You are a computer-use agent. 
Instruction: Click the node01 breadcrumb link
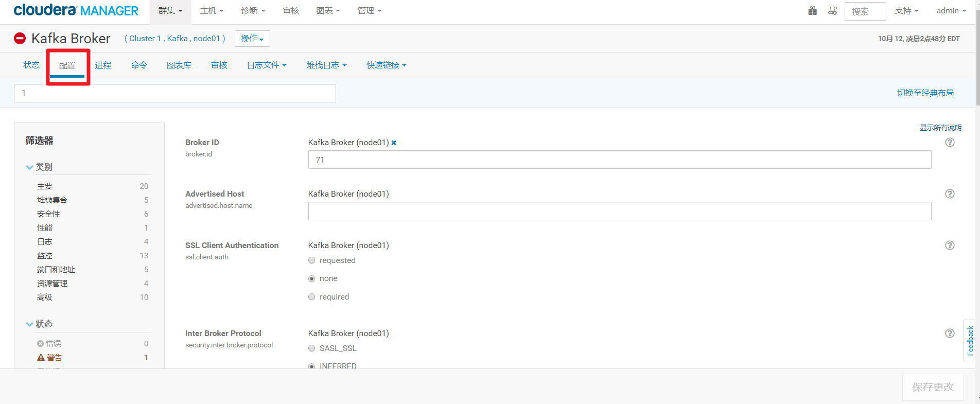pos(206,39)
